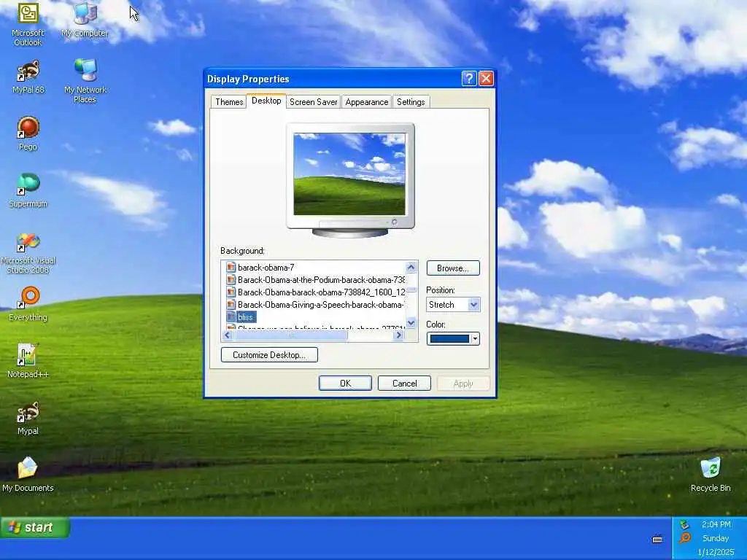Viewport: 747px width, 560px height.
Task: Select My Network Places desktop icon
Action: click(x=85, y=81)
